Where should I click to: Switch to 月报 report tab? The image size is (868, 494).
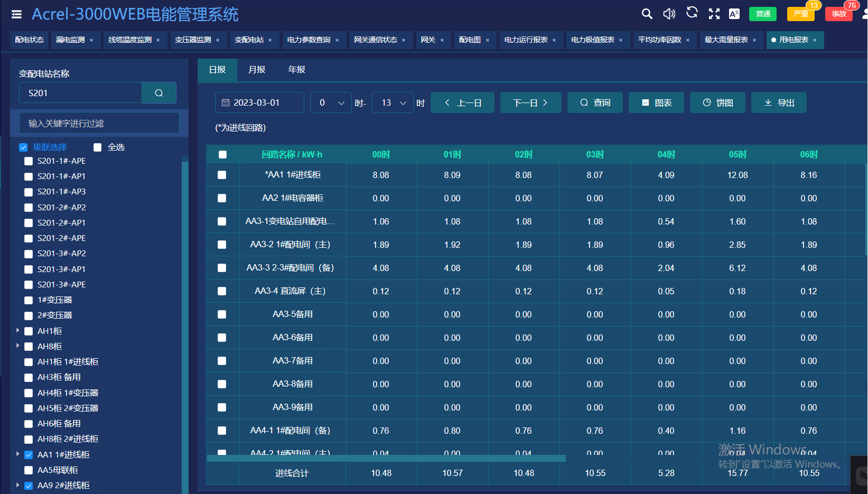click(257, 70)
